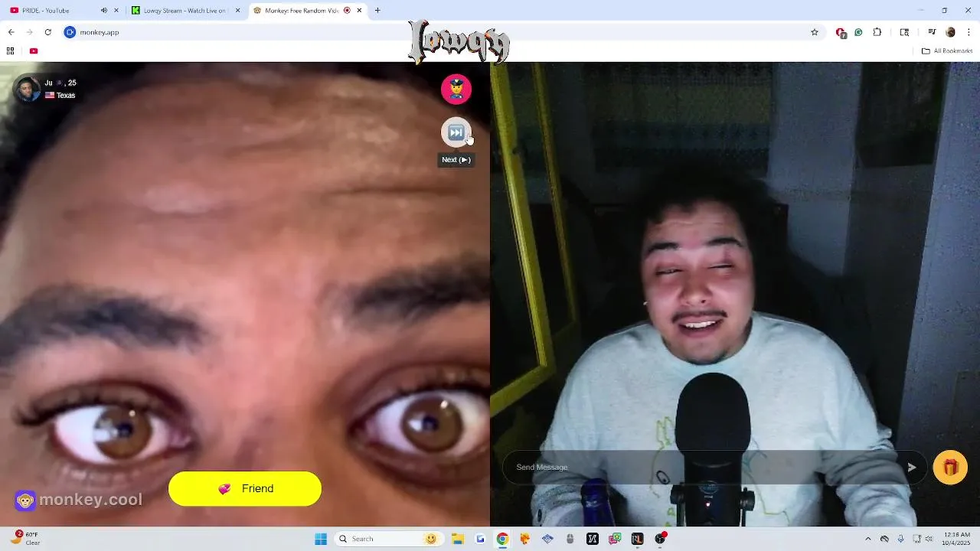Image resolution: width=980 pixels, height=551 pixels.
Task: Go back to the previous page
Action: (11, 32)
